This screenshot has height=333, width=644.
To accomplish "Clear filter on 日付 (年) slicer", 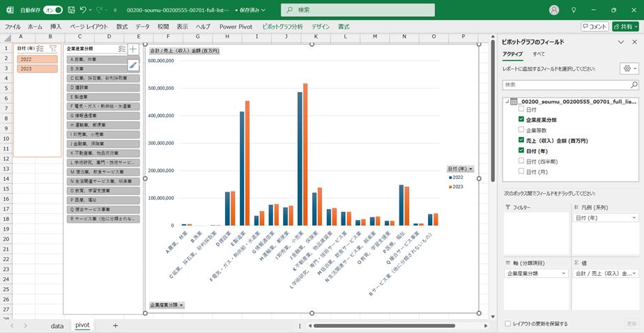I will (53, 49).
